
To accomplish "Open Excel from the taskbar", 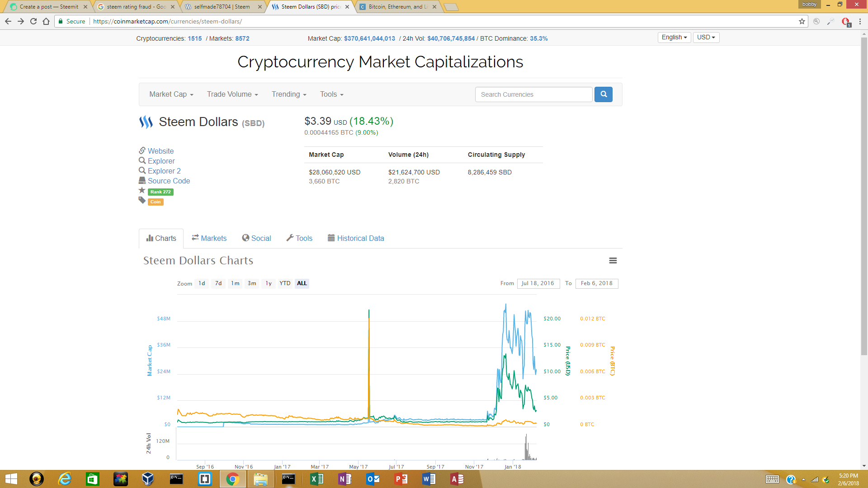I will pyautogui.click(x=316, y=479).
